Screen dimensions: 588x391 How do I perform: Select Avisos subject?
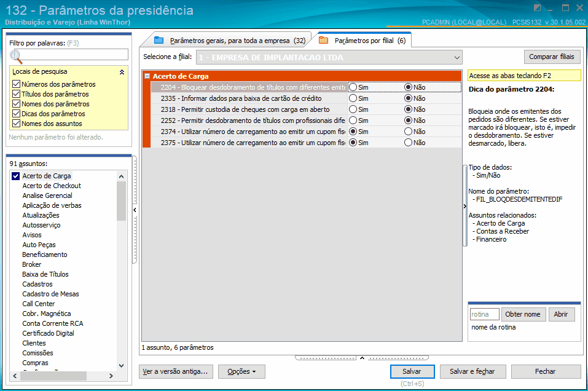32,235
